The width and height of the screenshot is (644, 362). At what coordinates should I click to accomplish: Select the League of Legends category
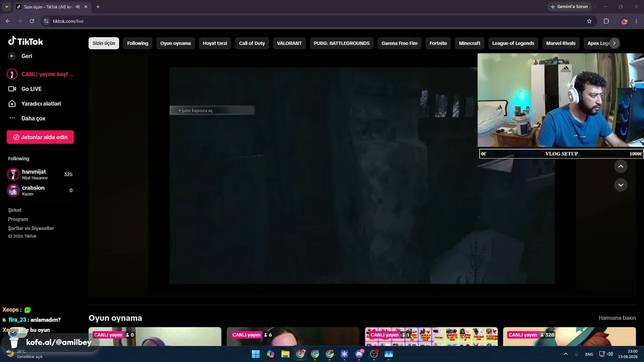click(x=513, y=43)
